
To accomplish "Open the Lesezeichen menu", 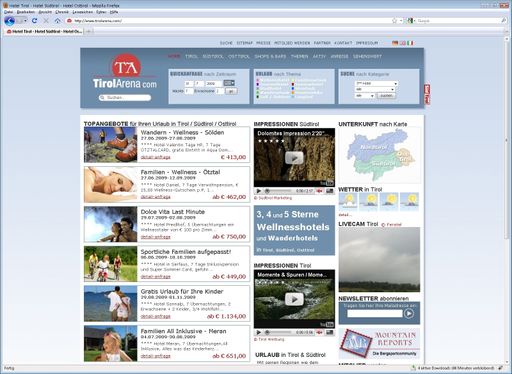I will 83,12.
